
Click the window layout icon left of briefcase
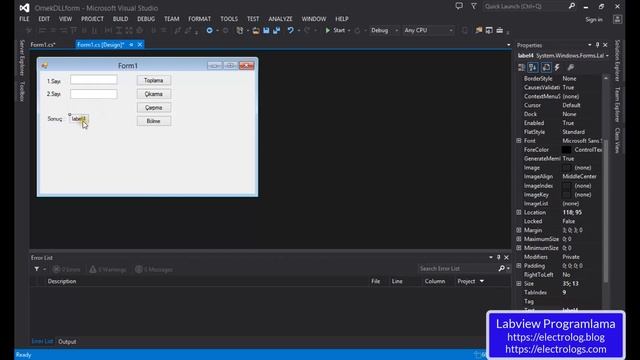pos(489,30)
